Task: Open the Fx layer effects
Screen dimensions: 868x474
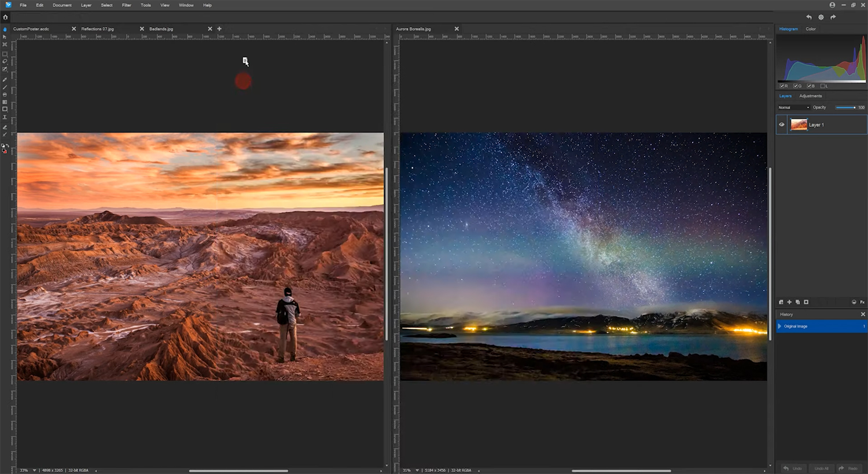Action: tap(862, 302)
